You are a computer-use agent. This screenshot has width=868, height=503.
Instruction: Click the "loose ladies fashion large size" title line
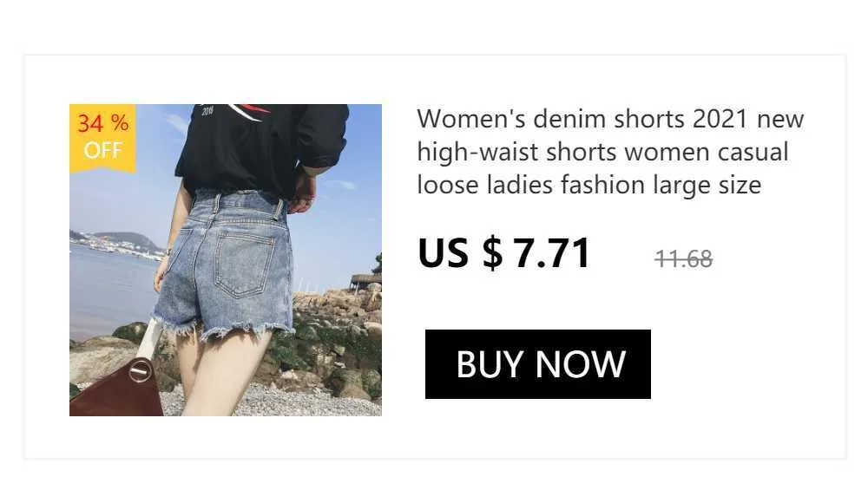589,185
